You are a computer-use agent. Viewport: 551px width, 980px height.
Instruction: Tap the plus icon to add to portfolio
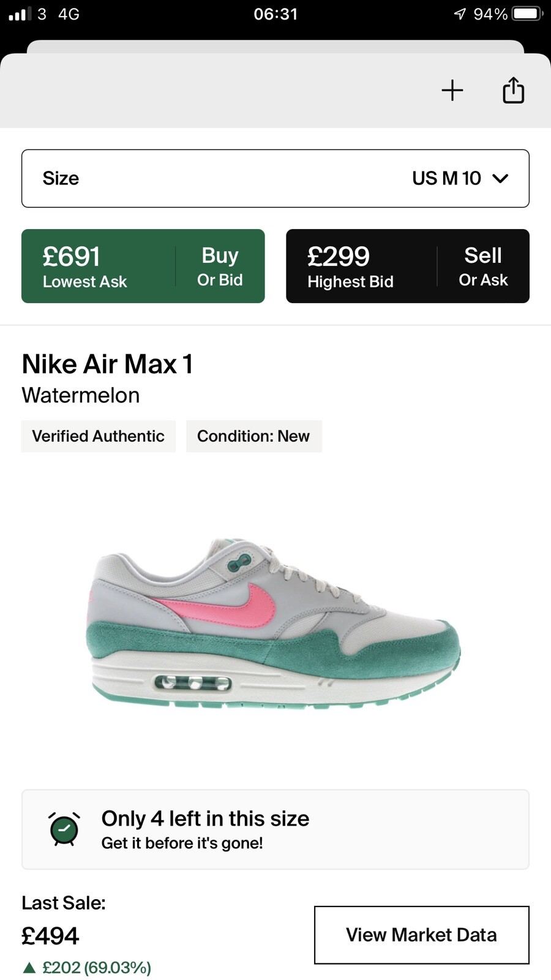tap(452, 91)
